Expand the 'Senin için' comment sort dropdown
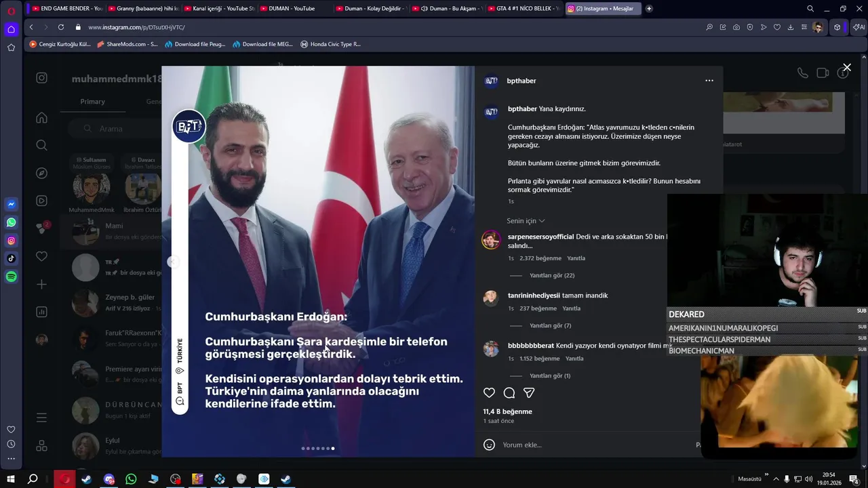This screenshot has height=488, width=868. (x=526, y=221)
